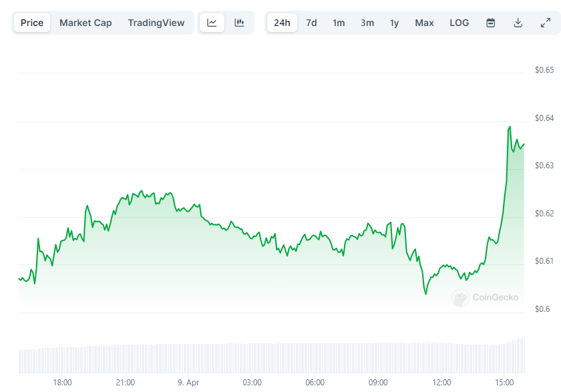Click the 06:00 time axis label
561x392 pixels.
(x=315, y=383)
